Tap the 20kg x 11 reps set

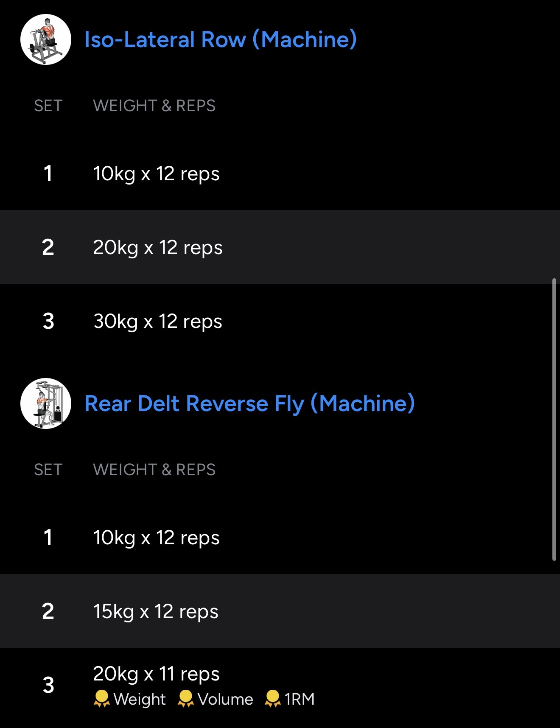156,674
